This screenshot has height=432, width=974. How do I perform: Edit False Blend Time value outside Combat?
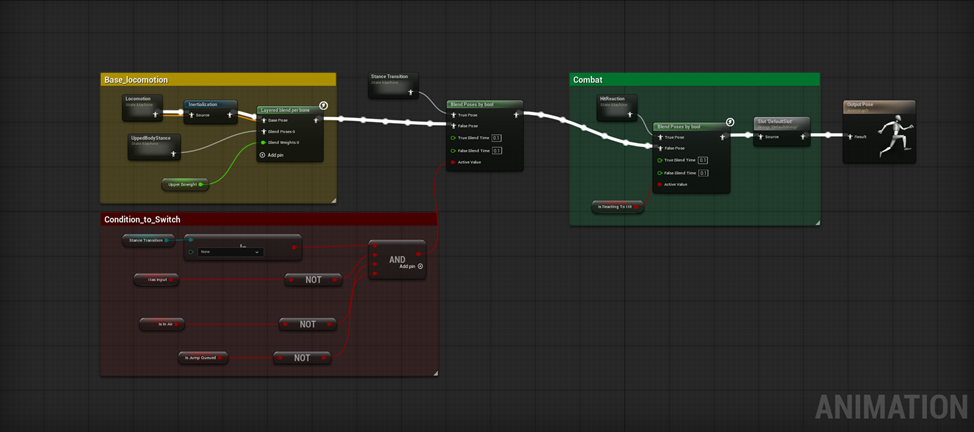tap(497, 150)
